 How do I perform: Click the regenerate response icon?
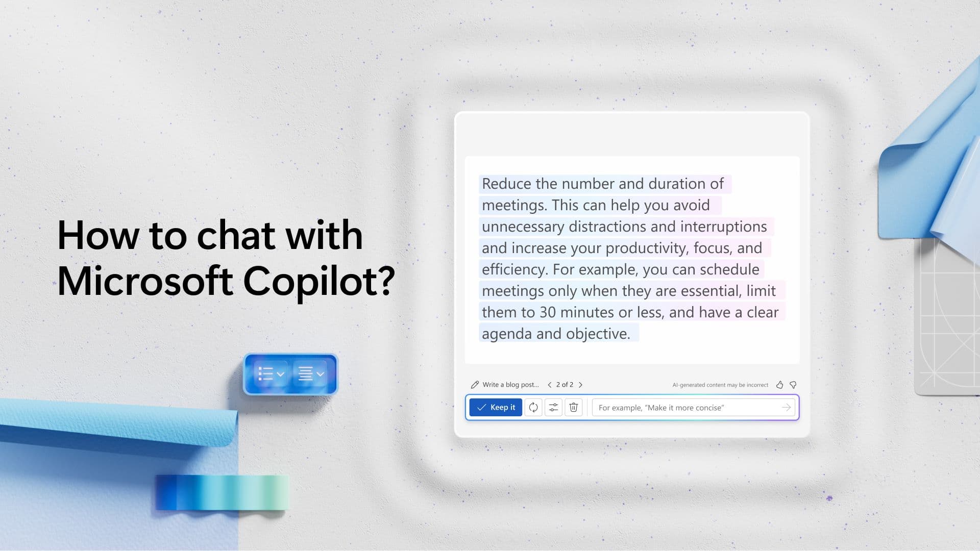point(533,407)
